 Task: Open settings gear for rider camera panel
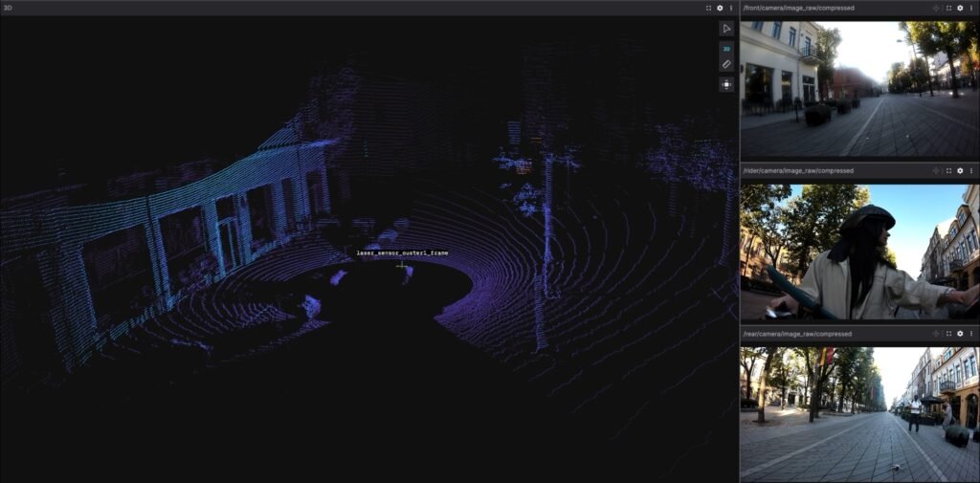pos(960,170)
